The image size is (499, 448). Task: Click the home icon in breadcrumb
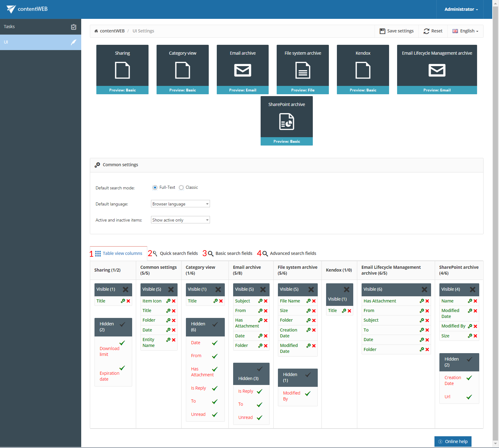tap(96, 31)
